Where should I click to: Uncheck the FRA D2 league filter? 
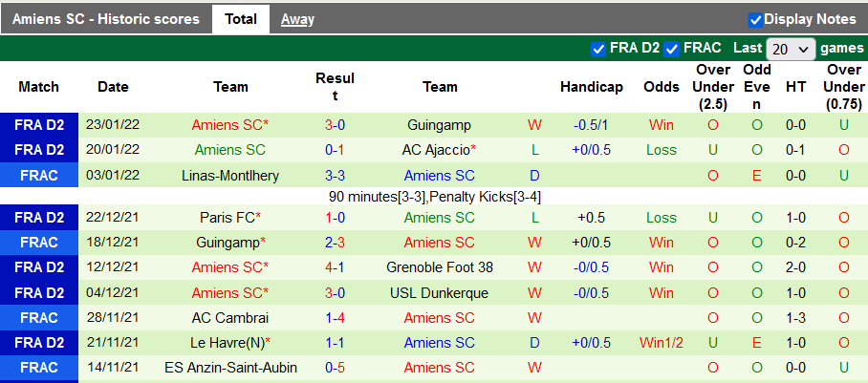[x=598, y=49]
